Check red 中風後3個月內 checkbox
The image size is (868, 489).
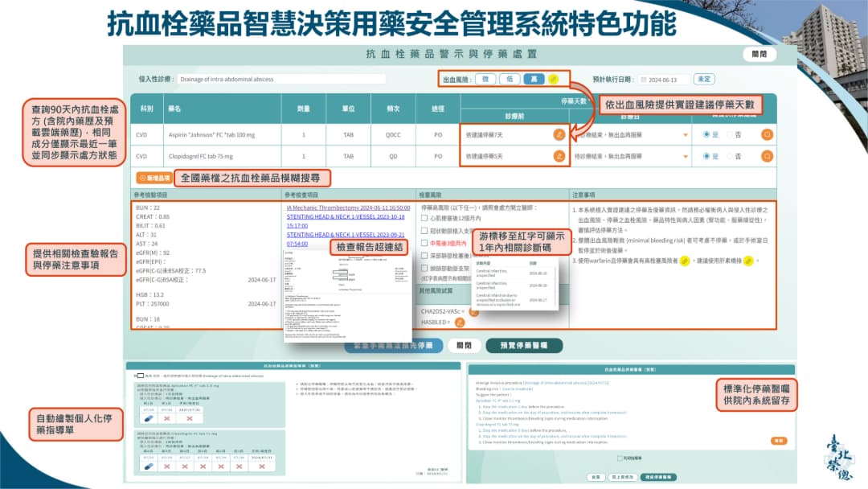coord(424,243)
